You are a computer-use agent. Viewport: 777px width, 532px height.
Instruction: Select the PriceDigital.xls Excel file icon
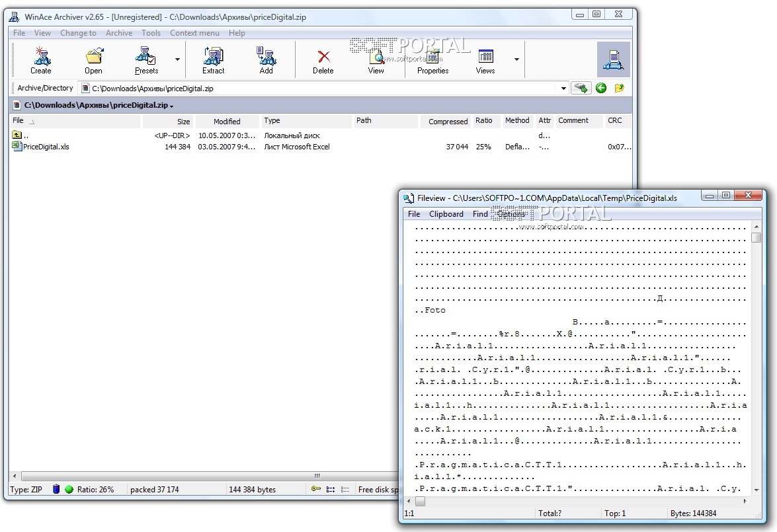[x=17, y=146]
